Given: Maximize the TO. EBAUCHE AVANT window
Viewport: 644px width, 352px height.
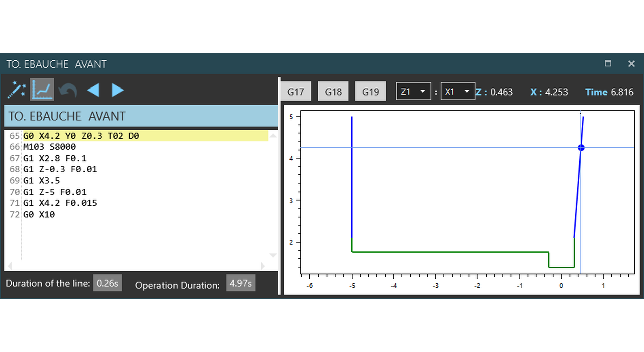Looking at the screenshot, I should click(608, 64).
